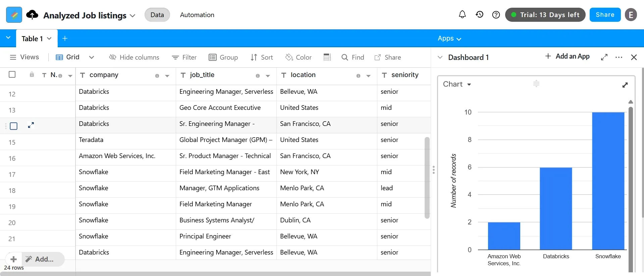Open the user avatar E
The height and width of the screenshot is (276, 644).
(x=631, y=15)
